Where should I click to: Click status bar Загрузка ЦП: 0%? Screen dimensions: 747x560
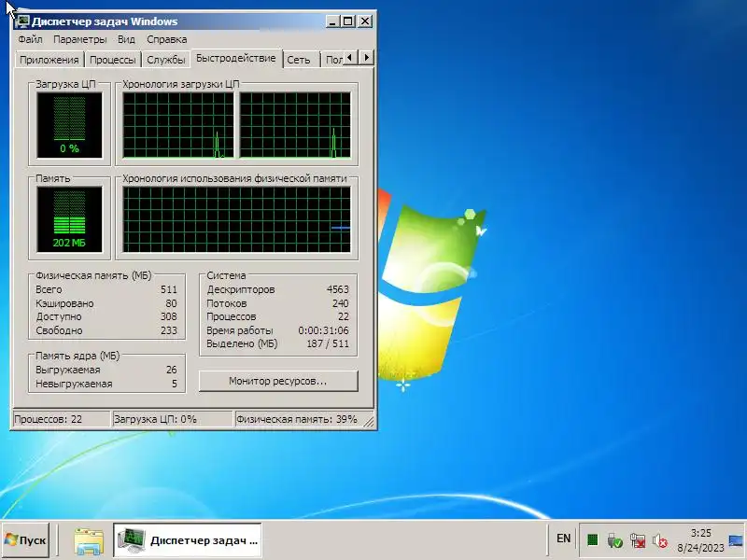coord(172,419)
